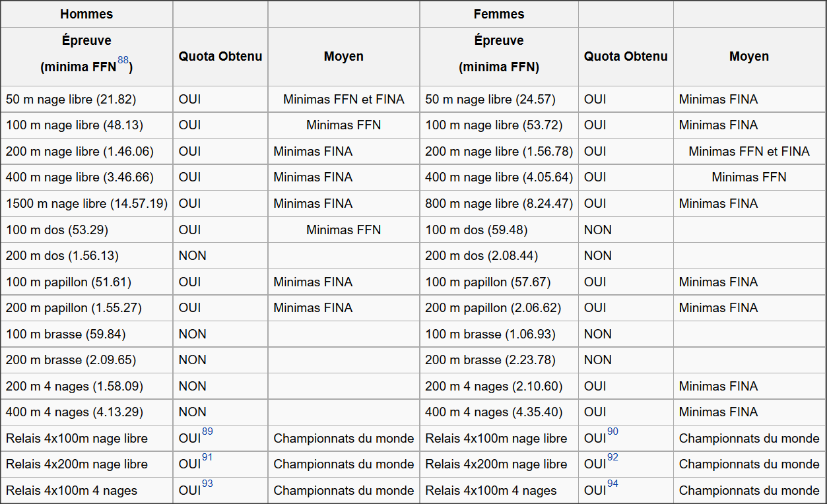
Task: Select the 800 m nage libre (8.24.47) cell
Action: (x=499, y=203)
